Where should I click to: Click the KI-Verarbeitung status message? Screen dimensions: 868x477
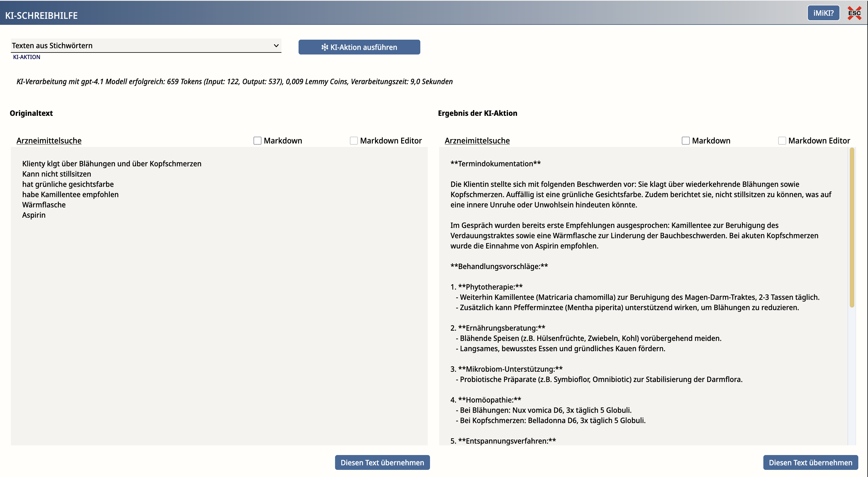pos(234,82)
